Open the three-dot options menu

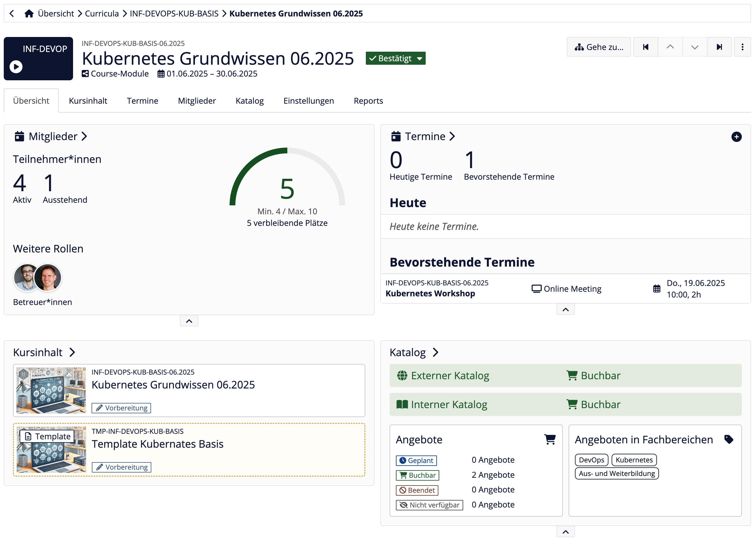743,47
